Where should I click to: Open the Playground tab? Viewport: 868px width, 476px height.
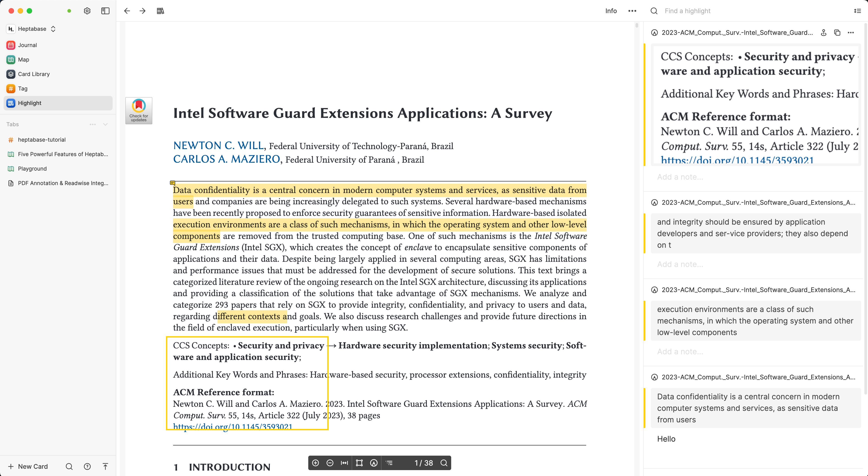pyautogui.click(x=58, y=169)
